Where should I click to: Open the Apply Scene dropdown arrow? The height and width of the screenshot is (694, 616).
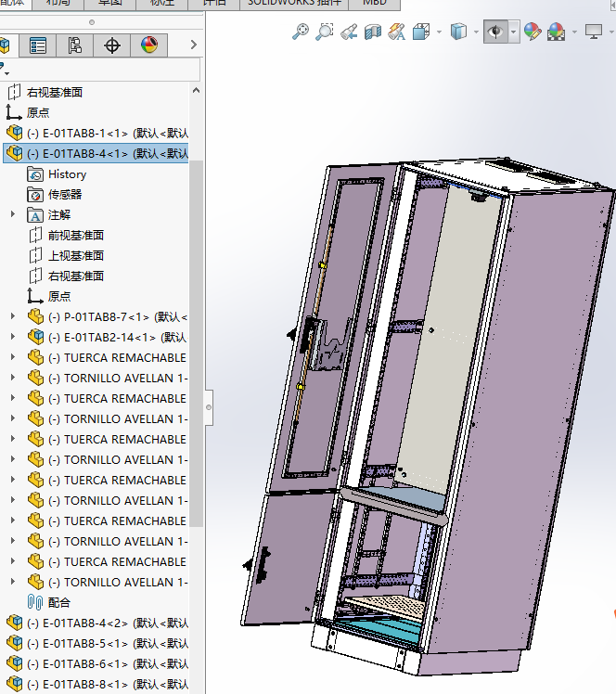[574, 32]
